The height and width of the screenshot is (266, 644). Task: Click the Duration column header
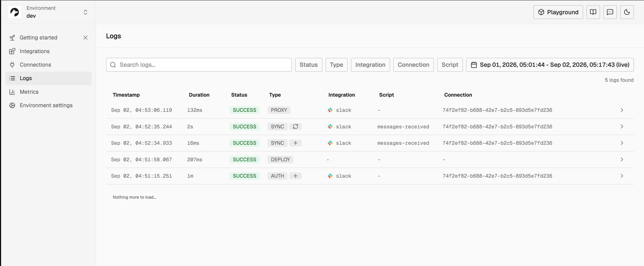pyautogui.click(x=199, y=95)
